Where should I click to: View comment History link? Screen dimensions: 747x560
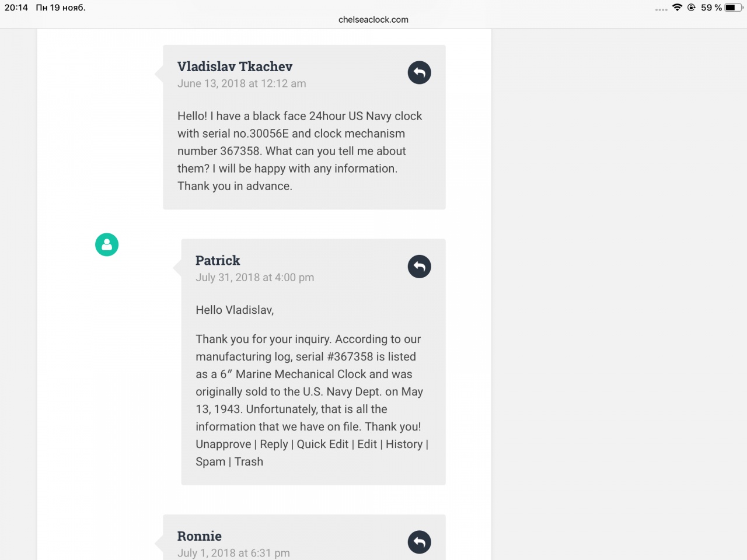404,444
